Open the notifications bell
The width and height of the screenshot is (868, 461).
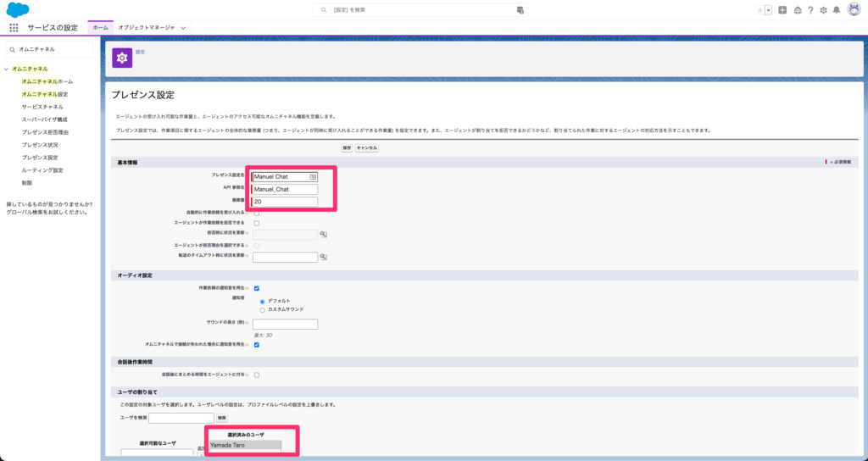(837, 10)
